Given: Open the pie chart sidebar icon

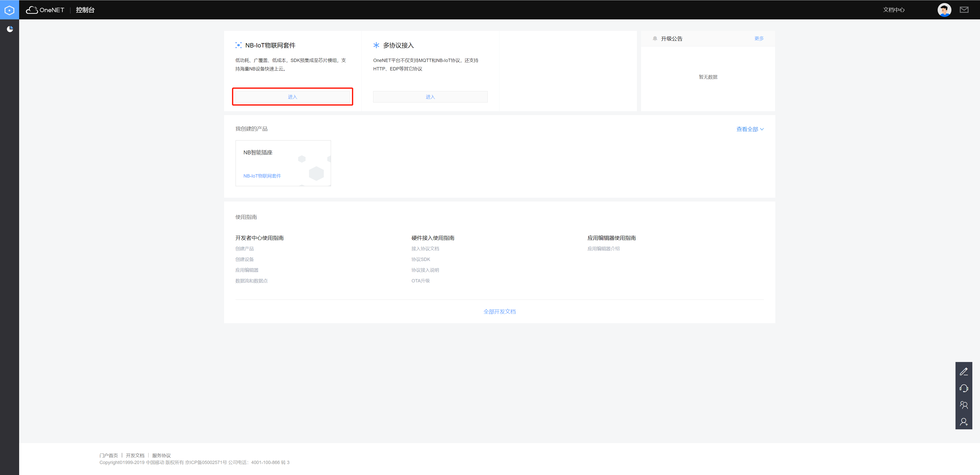Looking at the screenshot, I should coord(10,29).
